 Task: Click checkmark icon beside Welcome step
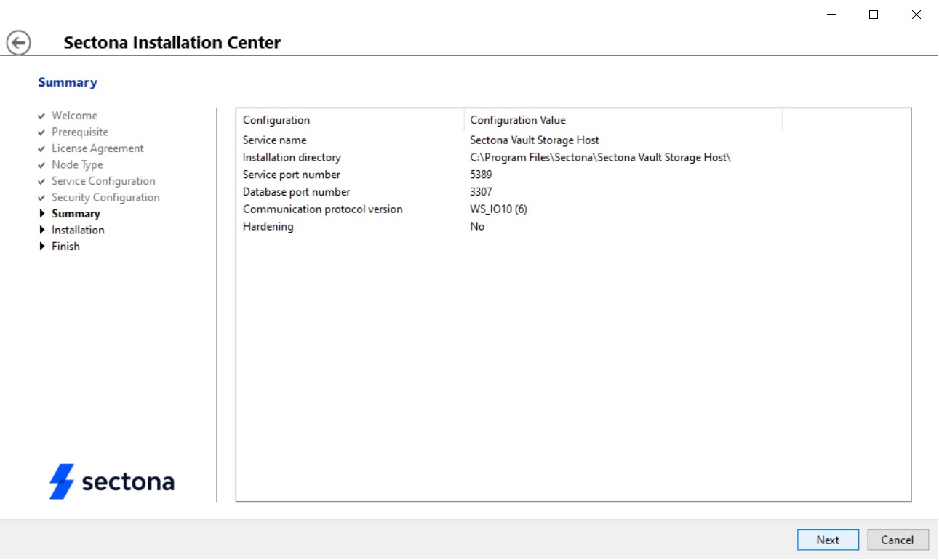pyautogui.click(x=42, y=116)
